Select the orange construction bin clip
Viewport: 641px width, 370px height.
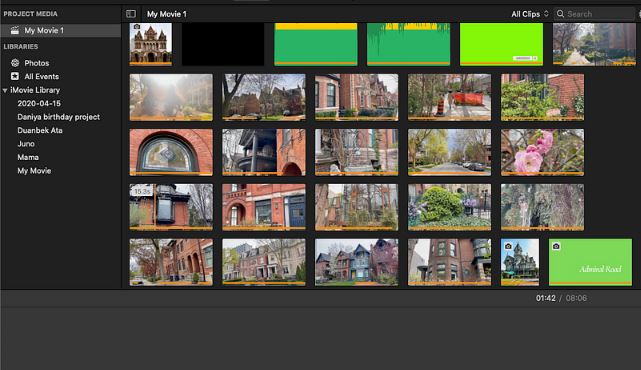click(449, 97)
